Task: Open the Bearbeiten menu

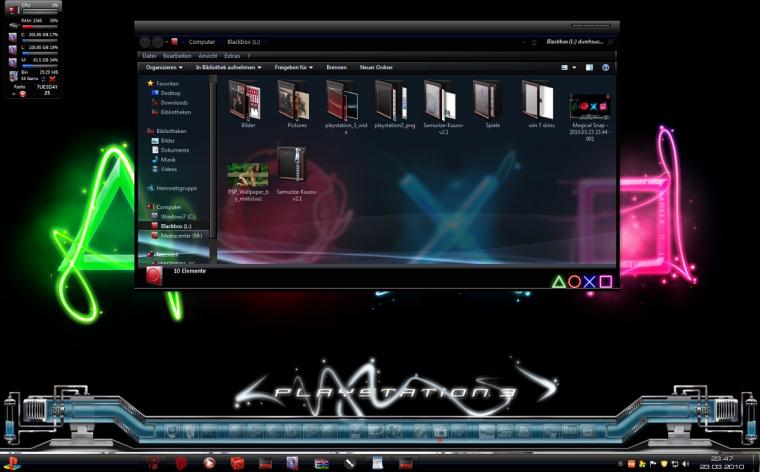Action: point(176,56)
